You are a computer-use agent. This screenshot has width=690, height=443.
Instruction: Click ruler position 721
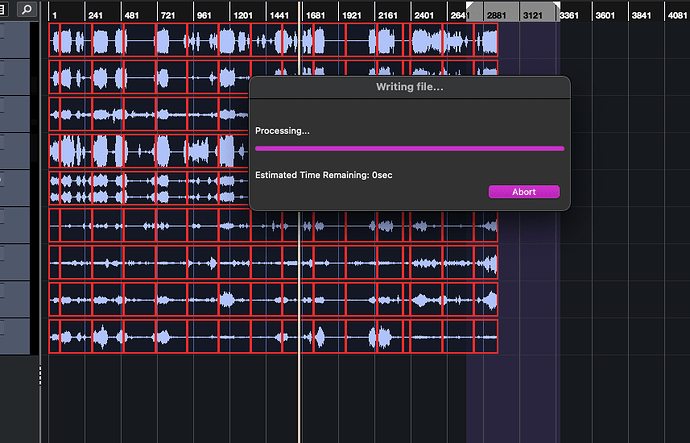[x=168, y=15]
